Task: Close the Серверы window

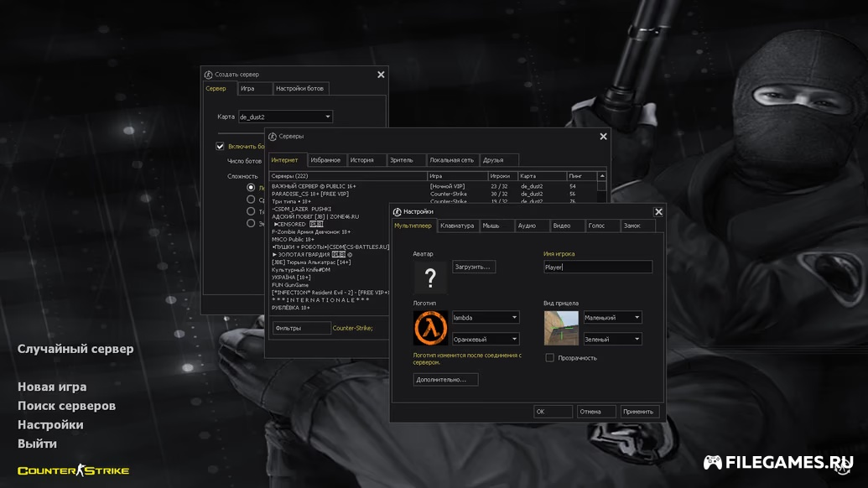Action: pyautogui.click(x=603, y=136)
